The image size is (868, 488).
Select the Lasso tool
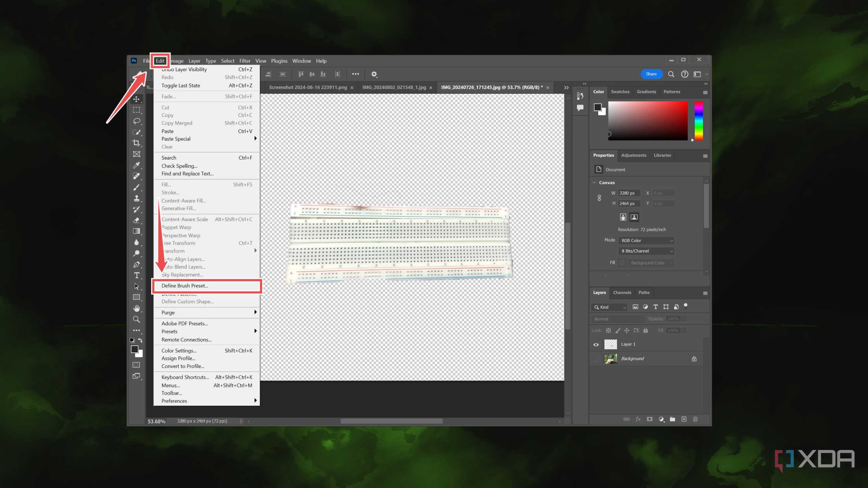pyautogui.click(x=136, y=121)
